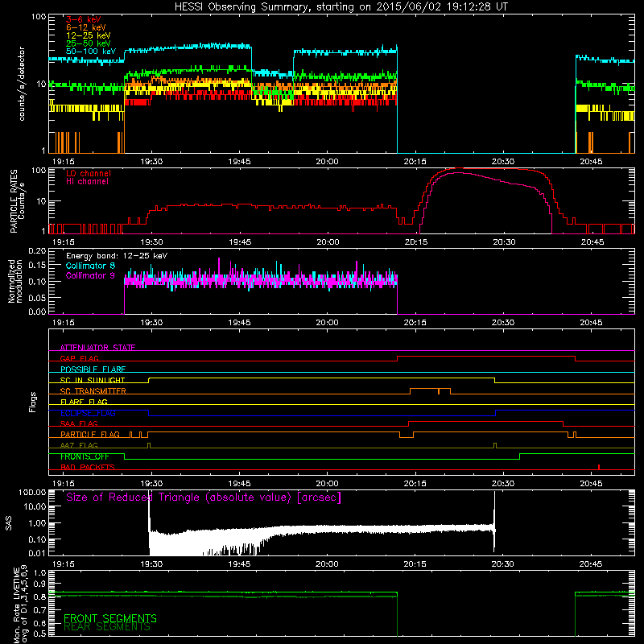Click the olive "AAZ FLAG" label

pos(79,445)
